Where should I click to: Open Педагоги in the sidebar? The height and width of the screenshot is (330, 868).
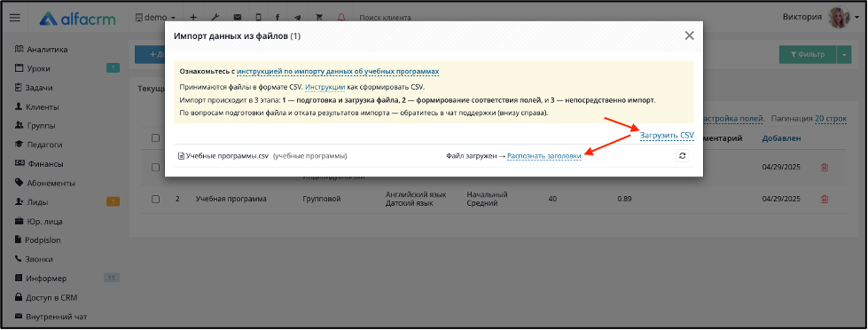[x=38, y=145]
